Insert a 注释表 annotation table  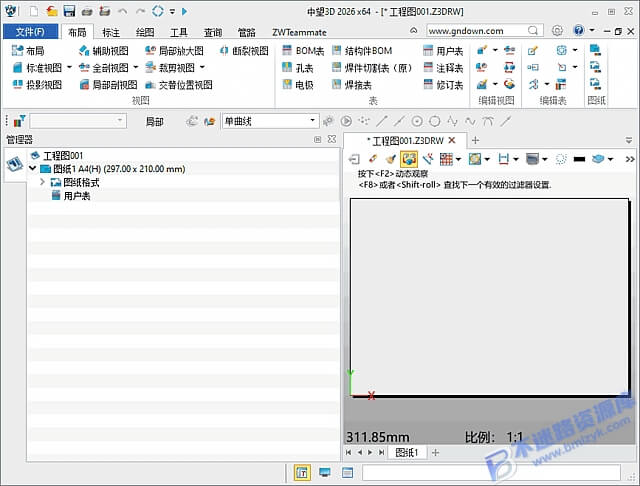443,68
